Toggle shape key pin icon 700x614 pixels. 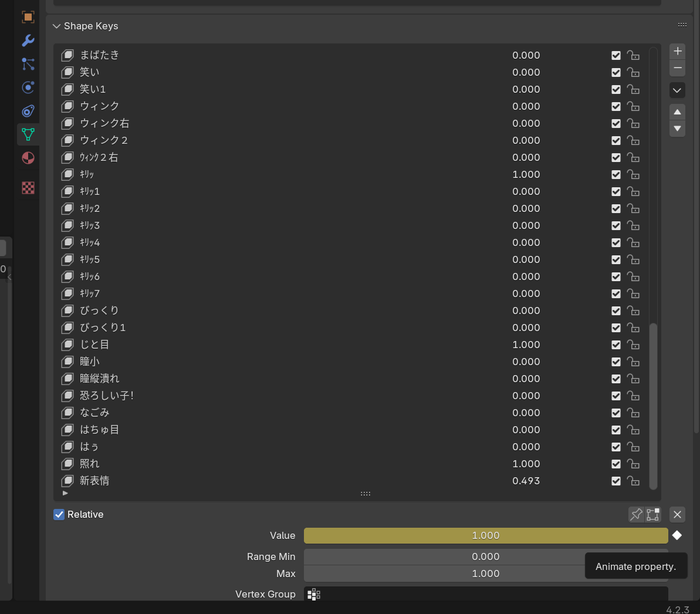pyautogui.click(x=636, y=514)
